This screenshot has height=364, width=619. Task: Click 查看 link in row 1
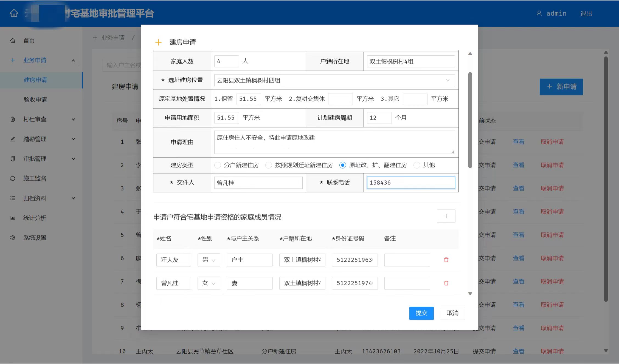519,142
